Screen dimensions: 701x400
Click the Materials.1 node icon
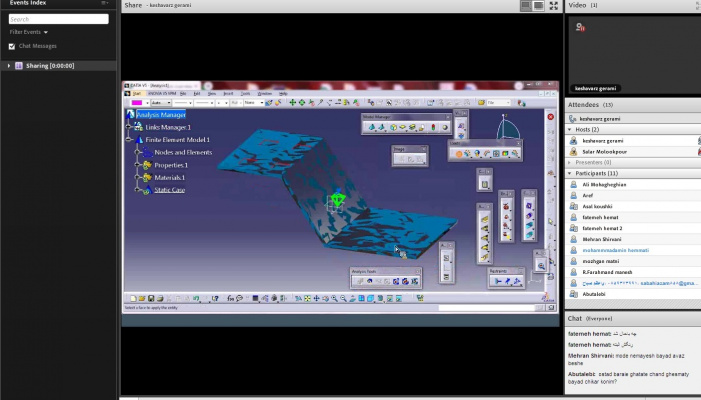pos(147,177)
